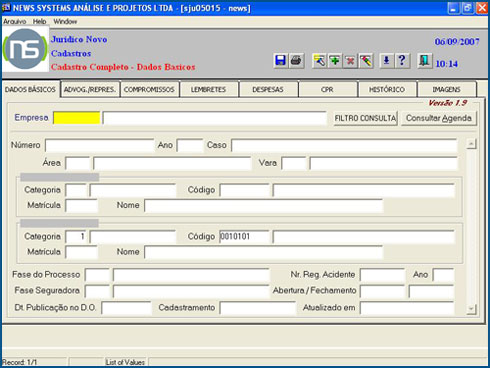Click the 'Record: 1/1' status text
Viewport: 490px width, 368px height.
19,362
